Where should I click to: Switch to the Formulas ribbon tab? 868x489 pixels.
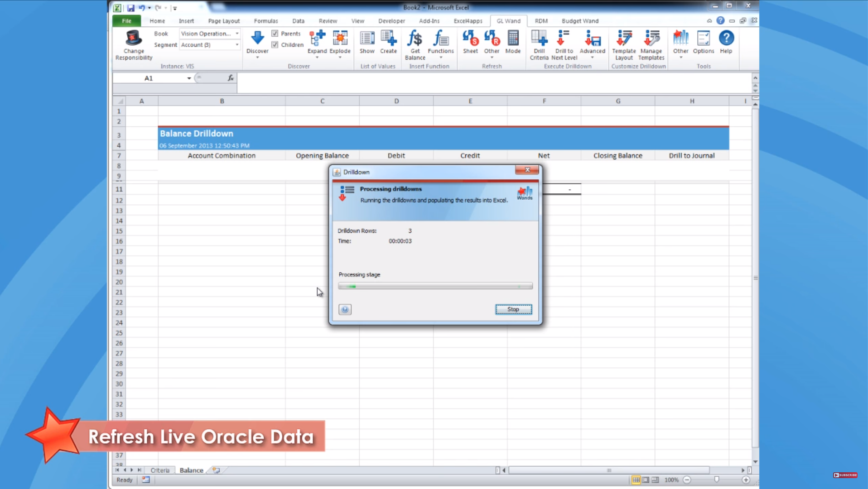(265, 21)
